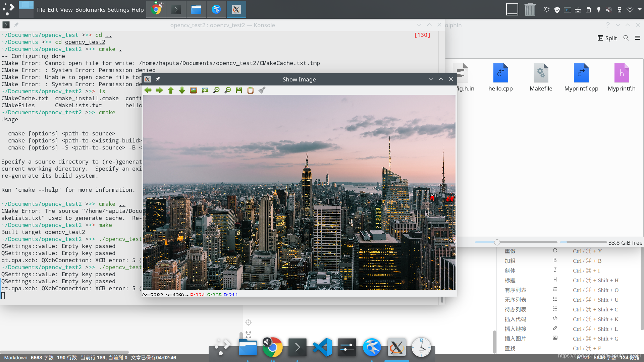Select Myprintf.h in Dolphin
The height and width of the screenshot is (362, 644).
coord(621,77)
